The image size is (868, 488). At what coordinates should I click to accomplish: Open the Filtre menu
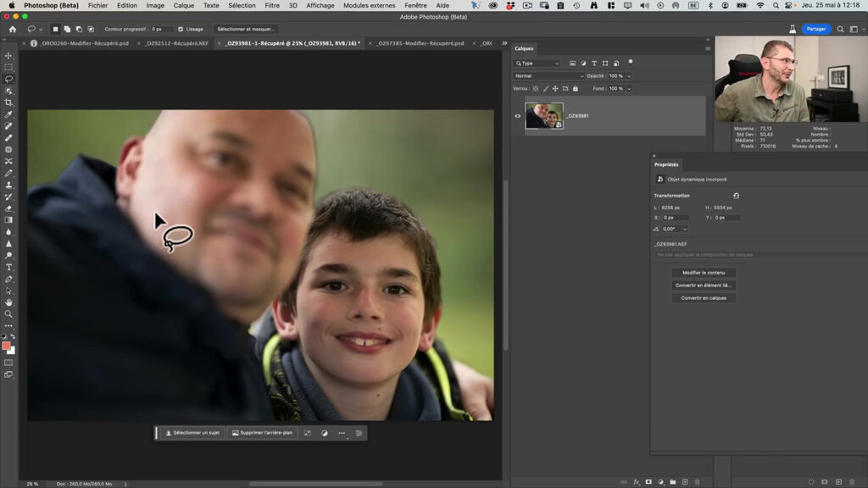pos(272,5)
